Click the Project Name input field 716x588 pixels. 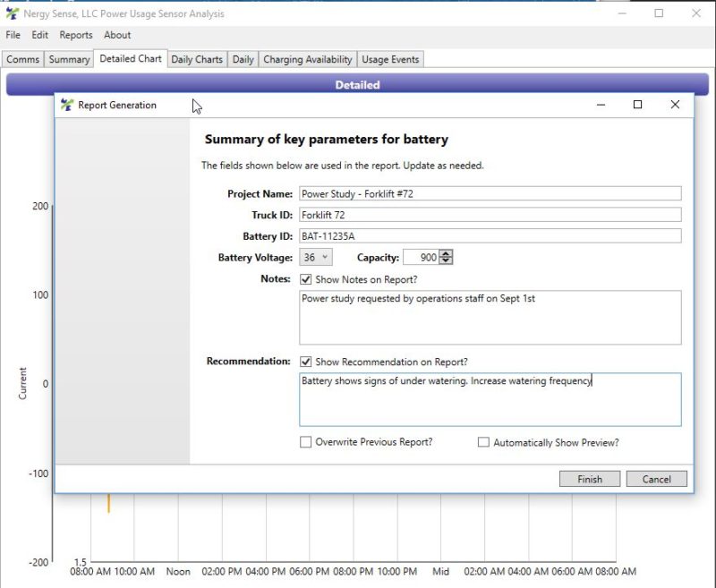[x=490, y=193]
